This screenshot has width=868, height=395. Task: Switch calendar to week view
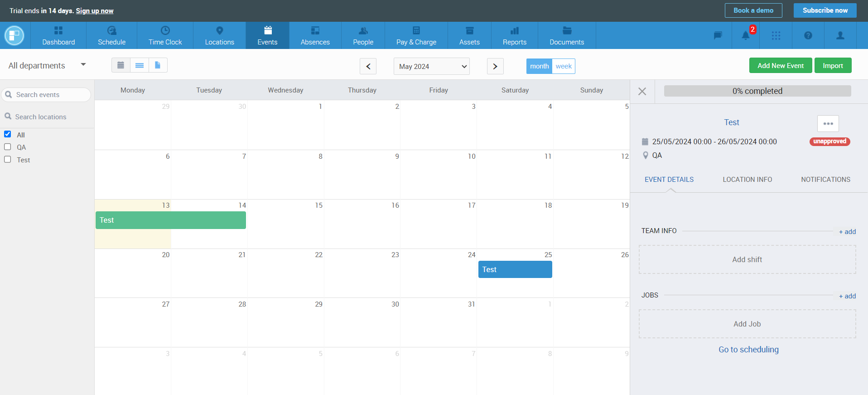pos(564,66)
